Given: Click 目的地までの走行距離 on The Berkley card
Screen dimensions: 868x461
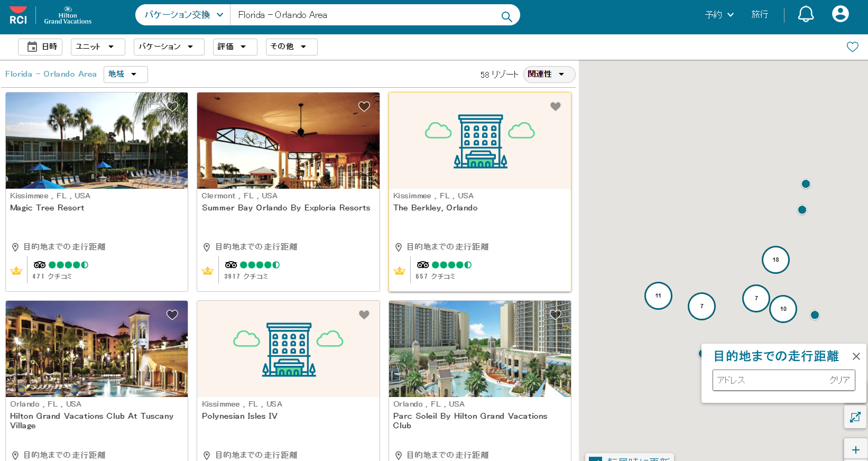Looking at the screenshot, I should [x=448, y=247].
